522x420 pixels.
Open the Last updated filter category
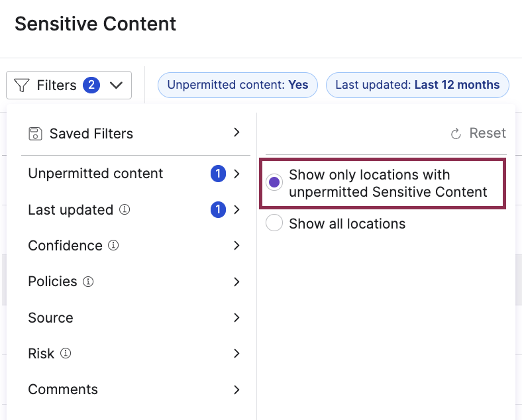(x=136, y=209)
